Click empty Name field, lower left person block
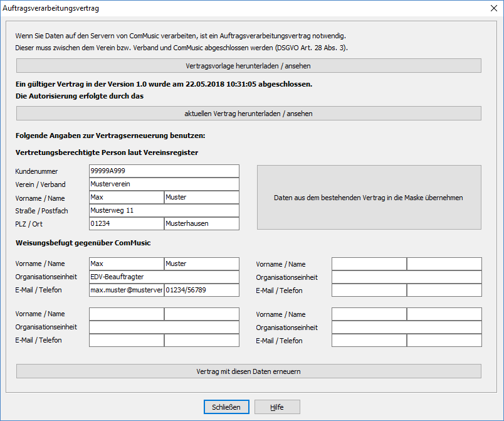The width and height of the screenshot is (504, 421). tap(201, 314)
